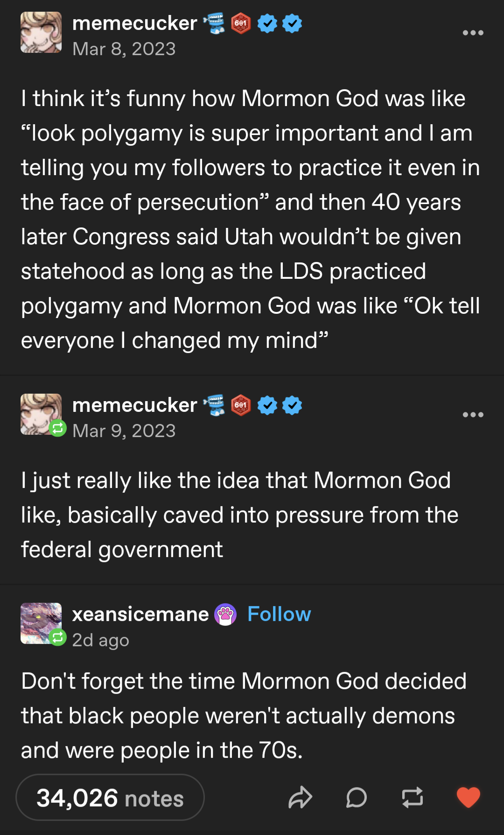This screenshot has height=835, width=504.
Task: Open memecucker avatar on Mar 9 reblog
Action: click(41, 414)
